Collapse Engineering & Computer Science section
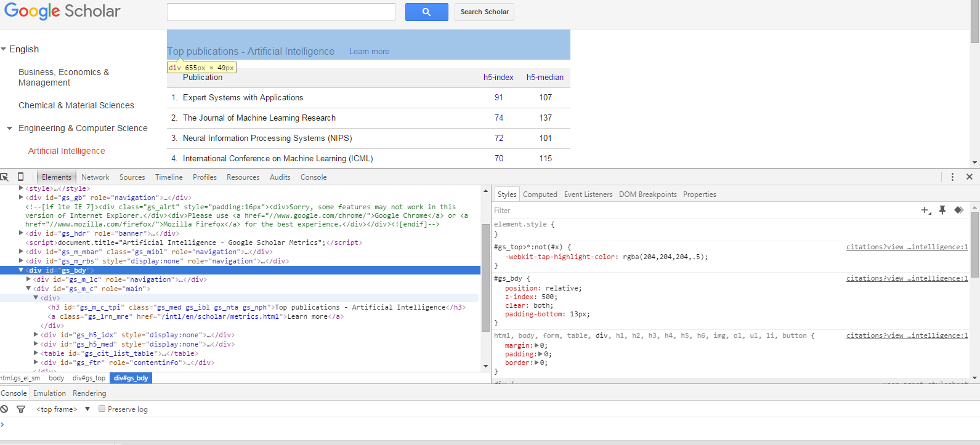This screenshot has width=980, height=445. pos(9,128)
